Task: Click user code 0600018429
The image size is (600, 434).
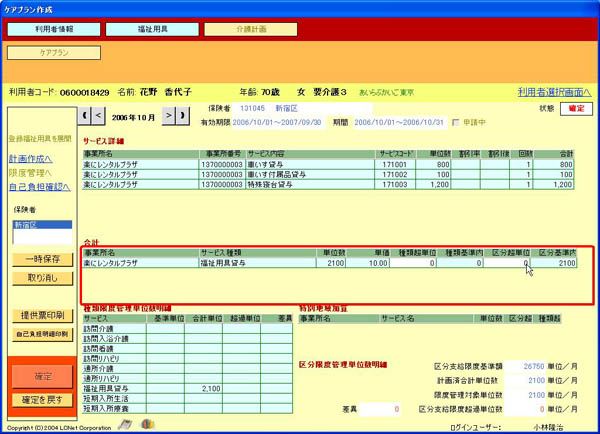Action: coord(85,93)
